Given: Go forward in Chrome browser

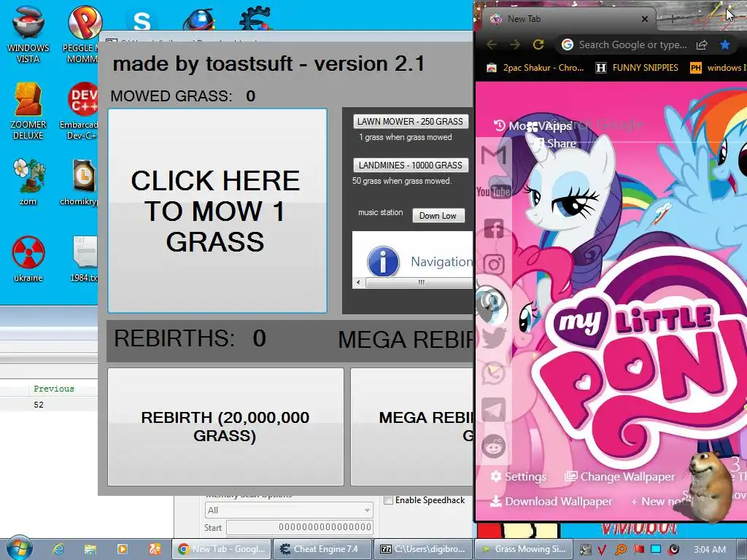Looking at the screenshot, I should click(515, 44).
